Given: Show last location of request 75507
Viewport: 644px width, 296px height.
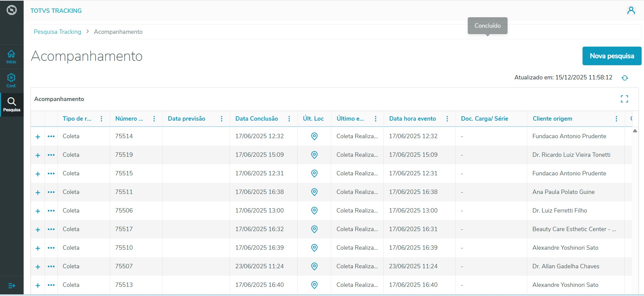Looking at the screenshot, I should (314, 266).
